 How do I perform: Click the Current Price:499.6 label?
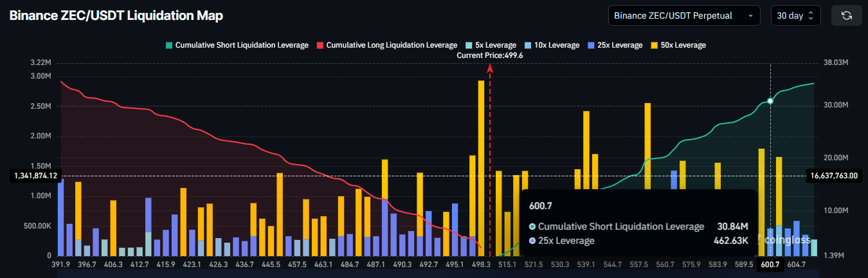coord(489,55)
